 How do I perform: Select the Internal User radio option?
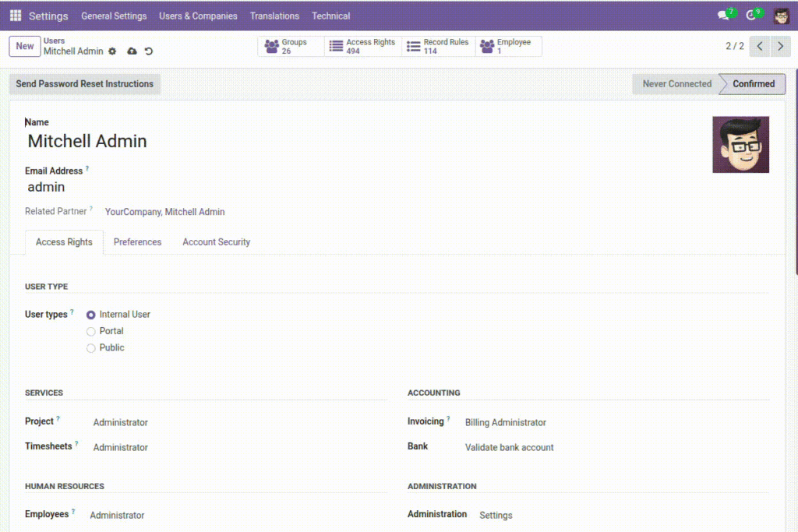[90, 315]
